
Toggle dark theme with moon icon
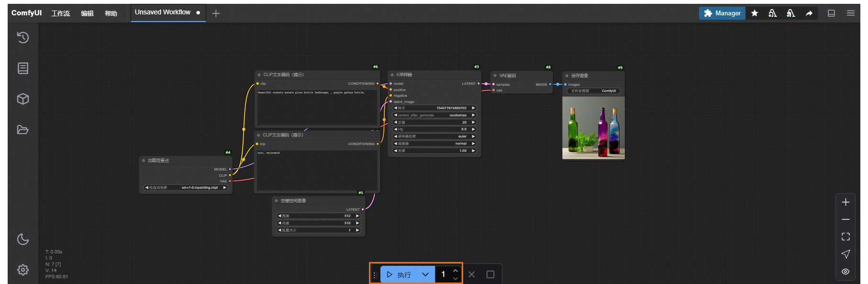point(23,239)
